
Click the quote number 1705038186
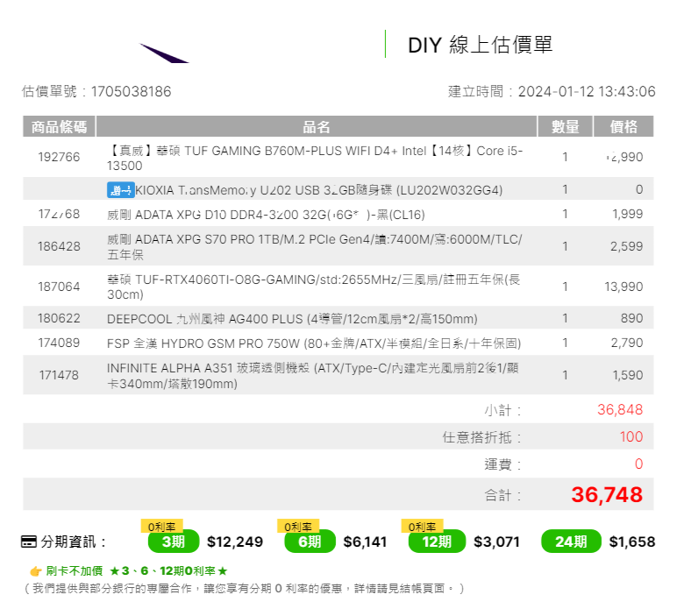(132, 91)
